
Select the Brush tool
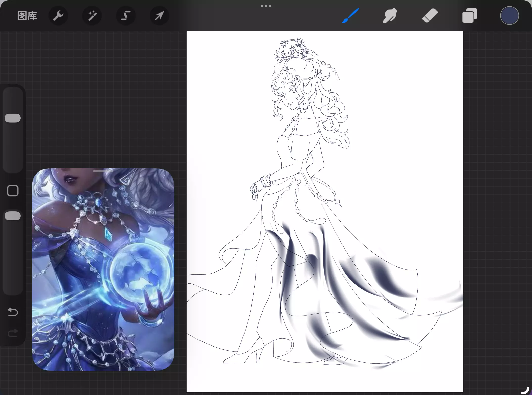coord(350,16)
